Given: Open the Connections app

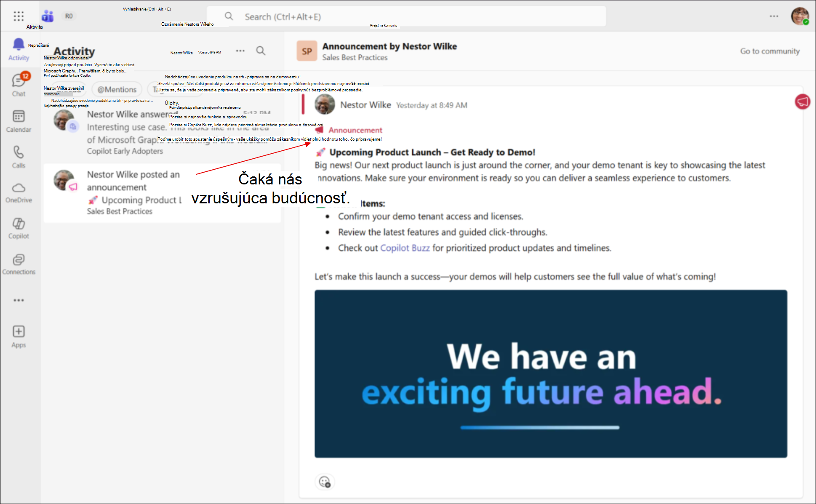Looking at the screenshot, I should pos(19,264).
